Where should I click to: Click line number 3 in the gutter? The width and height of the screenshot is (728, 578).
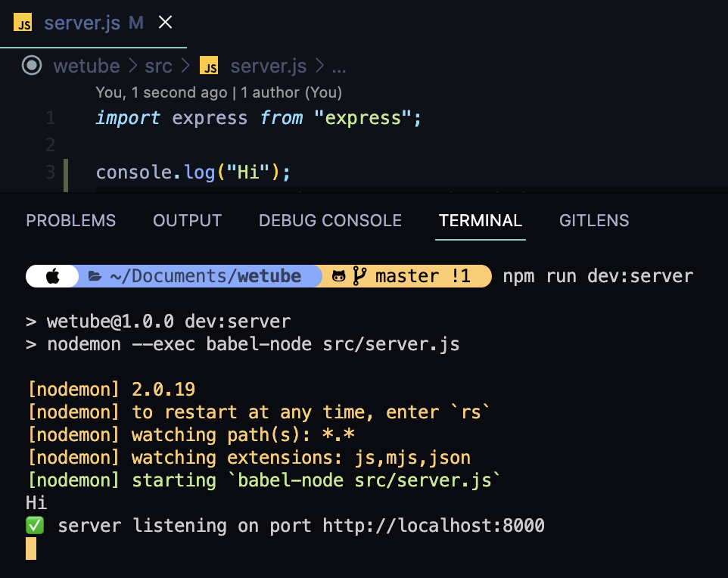51,172
